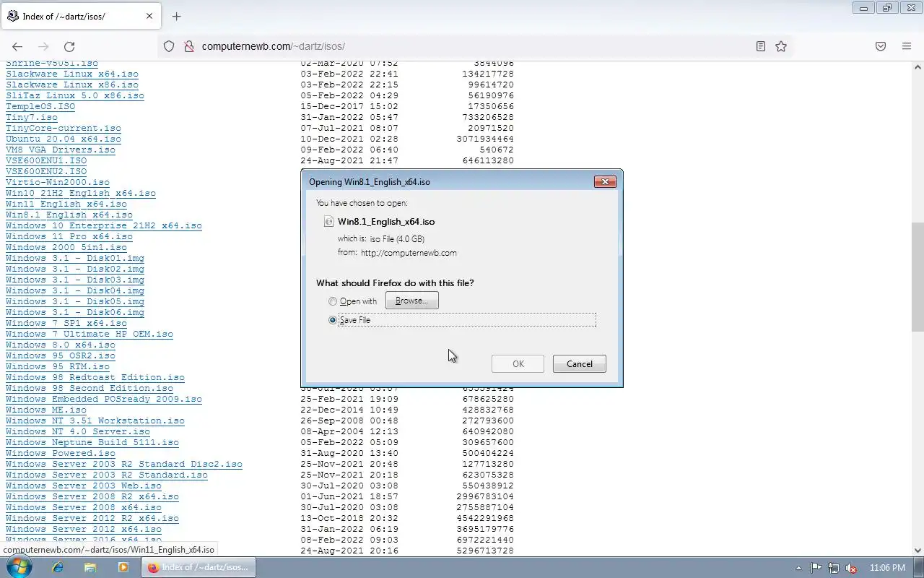Open Slackware Linux x86.iso link
The width and height of the screenshot is (924, 578).
click(72, 85)
